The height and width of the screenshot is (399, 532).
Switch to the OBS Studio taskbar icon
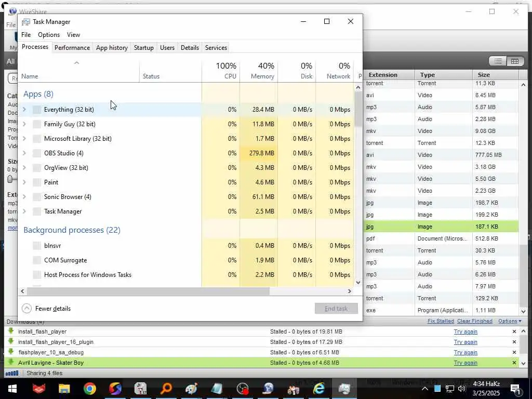242,389
